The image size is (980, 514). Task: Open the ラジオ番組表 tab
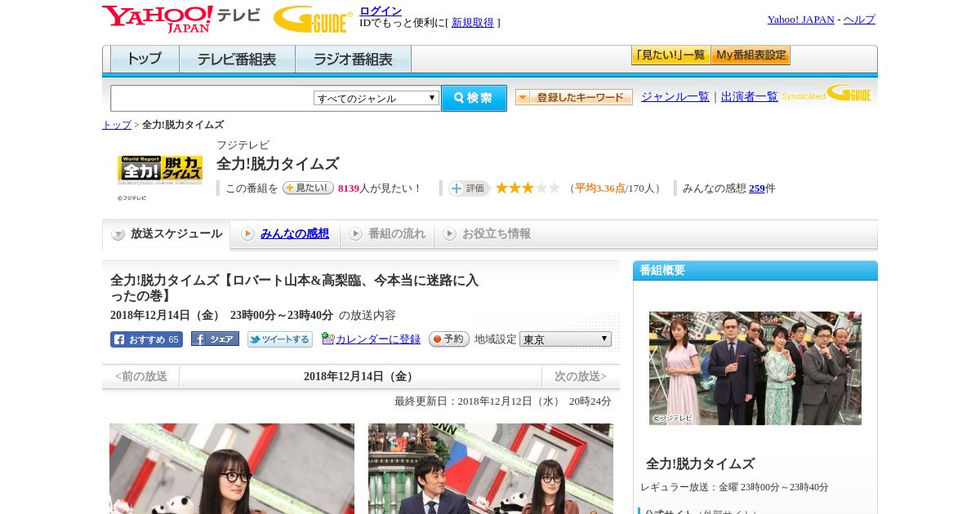(353, 59)
